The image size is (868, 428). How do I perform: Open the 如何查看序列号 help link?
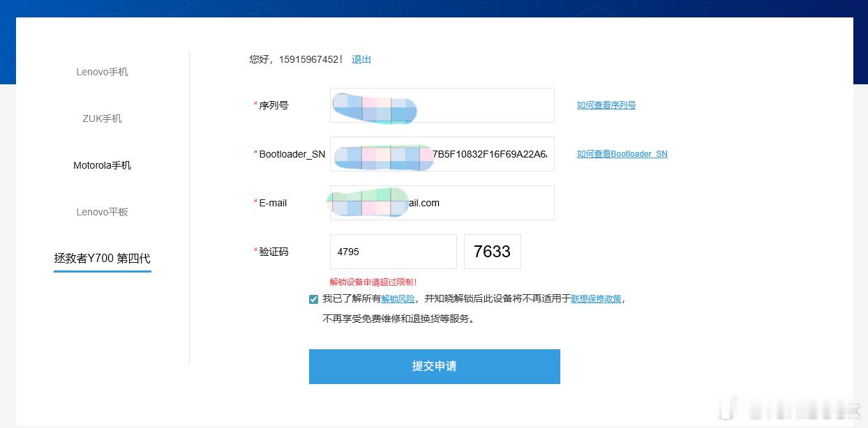[x=606, y=105]
